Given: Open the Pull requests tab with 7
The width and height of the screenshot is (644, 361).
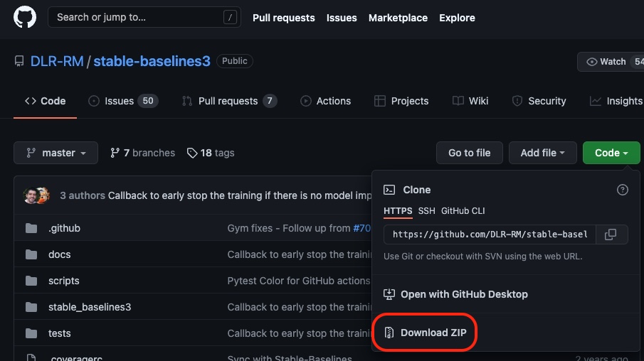Looking at the screenshot, I should 229,101.
